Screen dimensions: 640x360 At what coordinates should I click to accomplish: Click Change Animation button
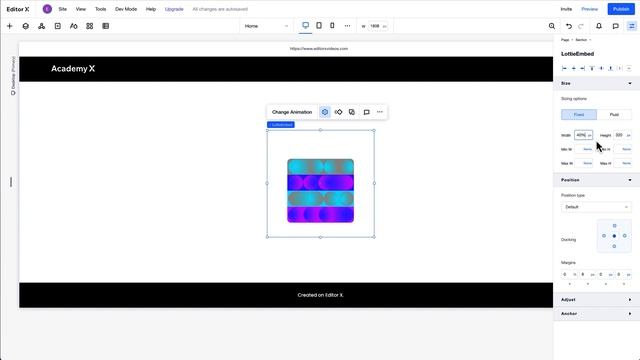click(292, 112)
